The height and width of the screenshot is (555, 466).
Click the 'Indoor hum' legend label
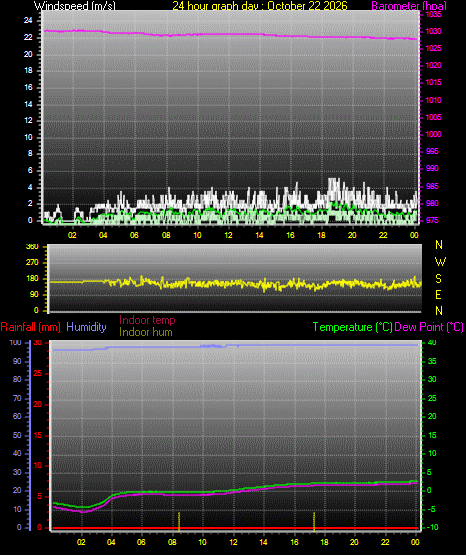coord(146,332)
